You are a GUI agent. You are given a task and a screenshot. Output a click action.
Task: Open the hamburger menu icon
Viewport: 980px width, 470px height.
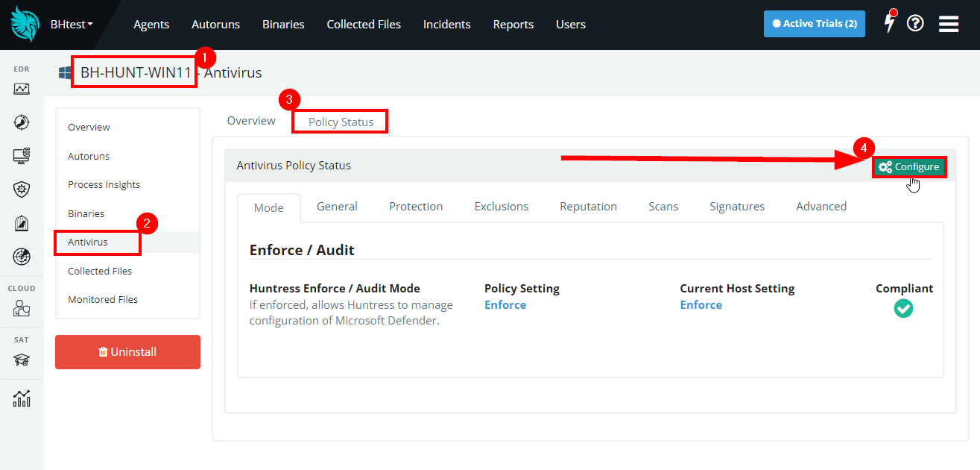(949, 24)
